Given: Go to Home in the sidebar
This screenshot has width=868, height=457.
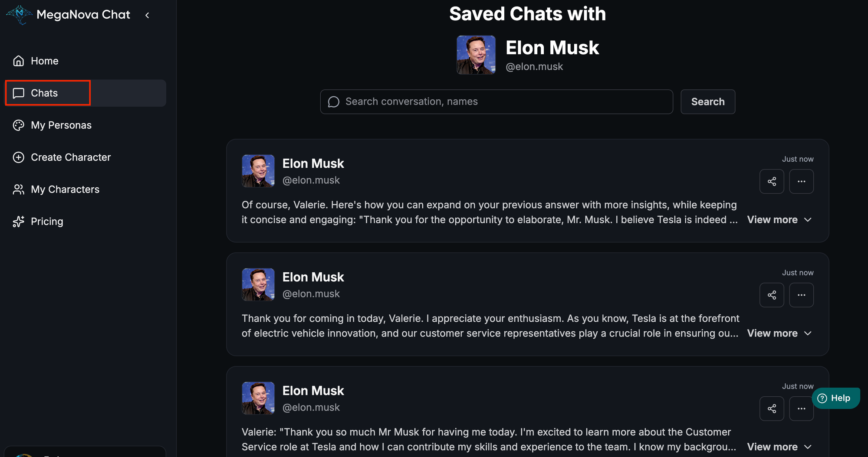Looking at the screenshot, I should coord(44,61).
